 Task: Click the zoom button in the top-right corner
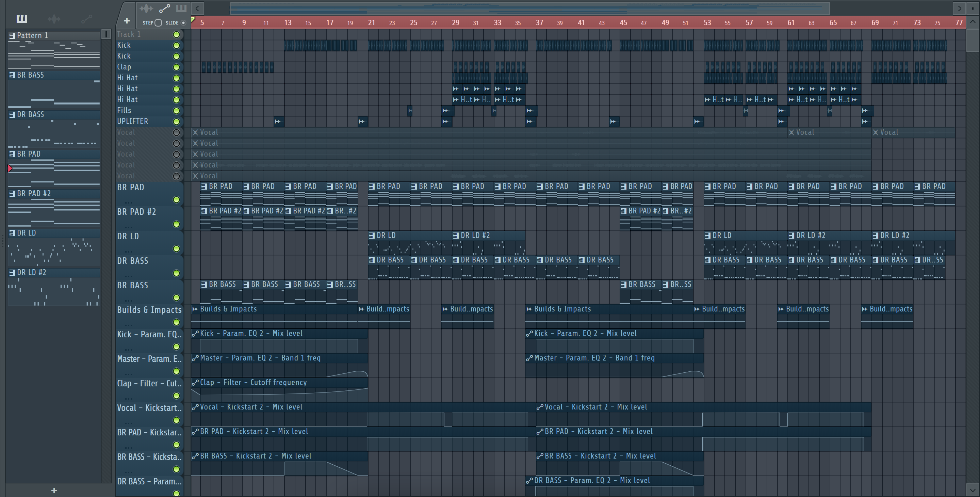[x=973, y=8]
